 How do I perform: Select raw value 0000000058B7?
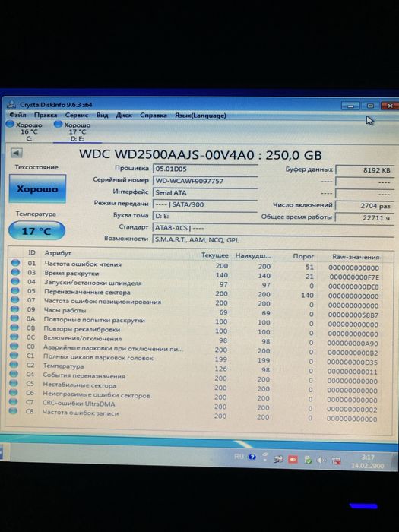353,315
